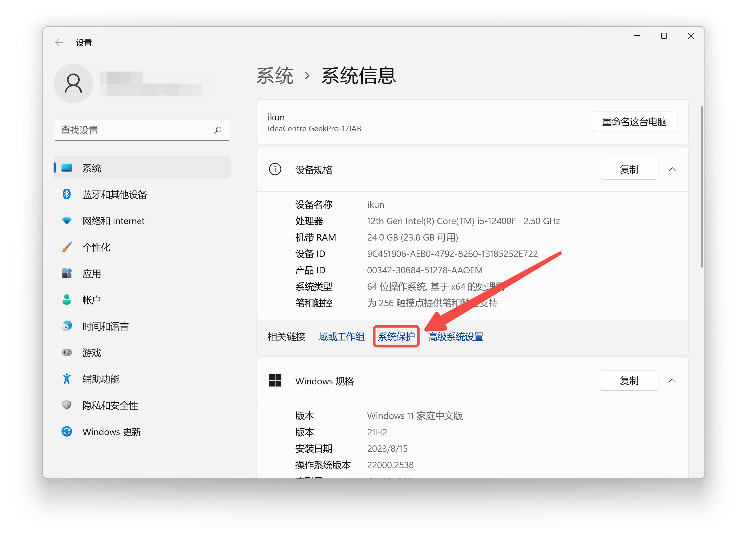
Task: Click the OS build 22000.2538 value
Action: click(390, 465)
